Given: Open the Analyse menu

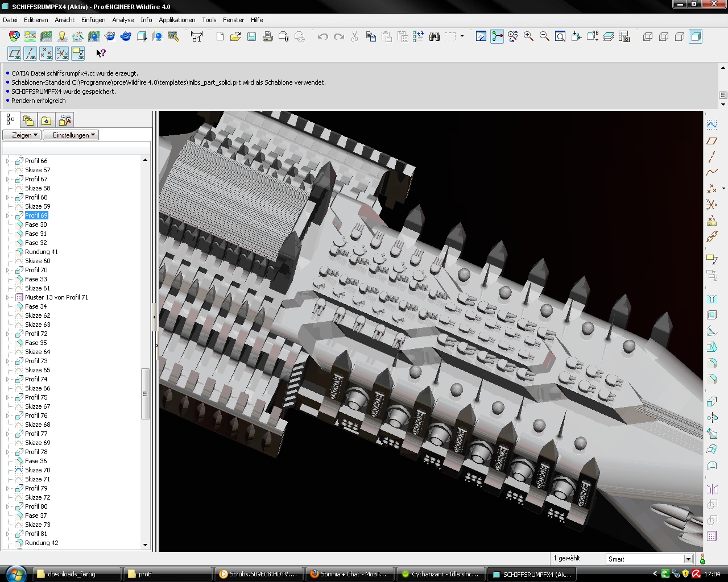Looking at the screenshot, I should pos(123,20).
